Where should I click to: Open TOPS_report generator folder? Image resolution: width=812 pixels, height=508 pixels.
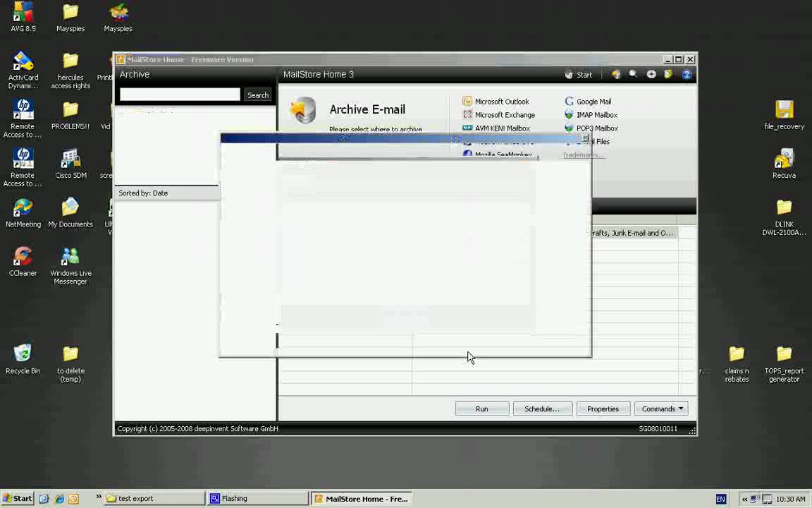784,364
